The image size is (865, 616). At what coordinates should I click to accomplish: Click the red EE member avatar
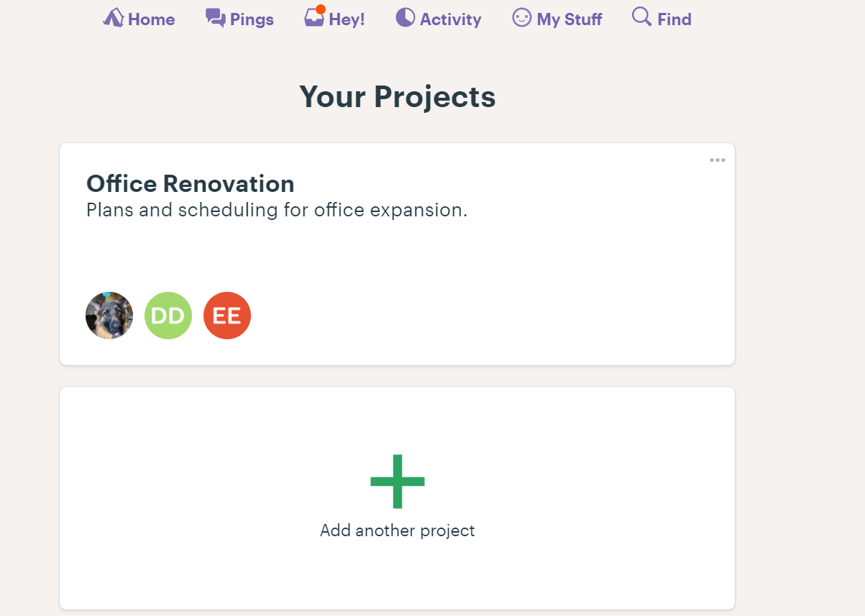227,316
